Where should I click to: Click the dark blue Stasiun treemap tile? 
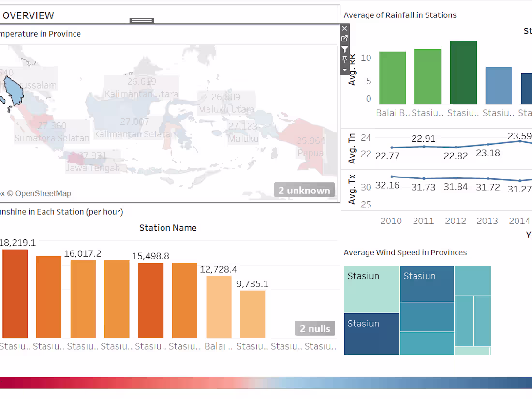(x=371, y=334)
